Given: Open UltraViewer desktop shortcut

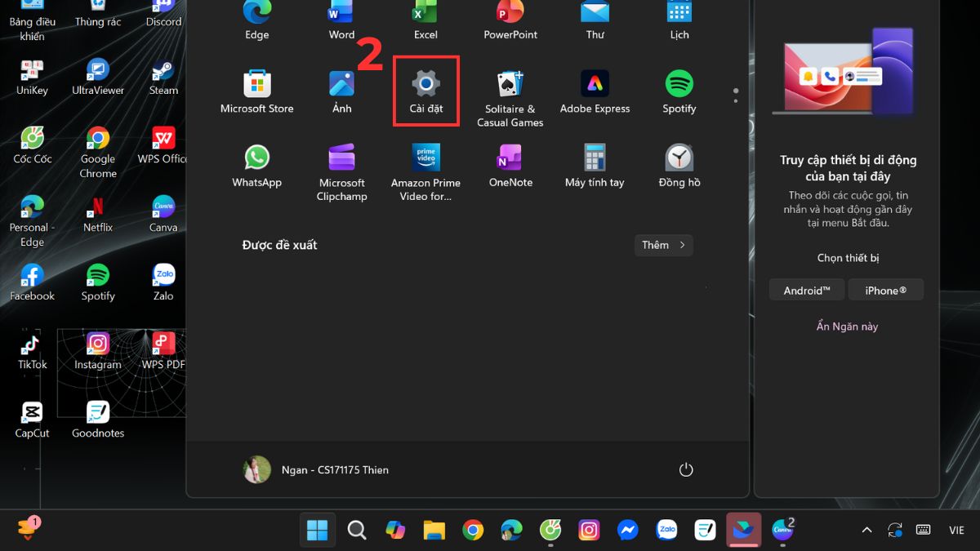Looking at the screenshot, I should pos(98,78).
